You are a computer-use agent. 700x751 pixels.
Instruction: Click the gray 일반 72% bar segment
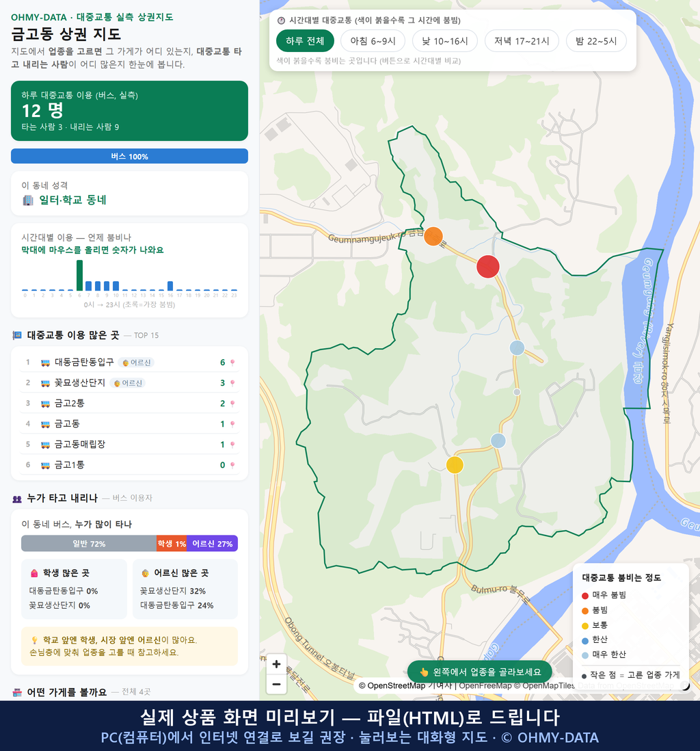(89, 544)
